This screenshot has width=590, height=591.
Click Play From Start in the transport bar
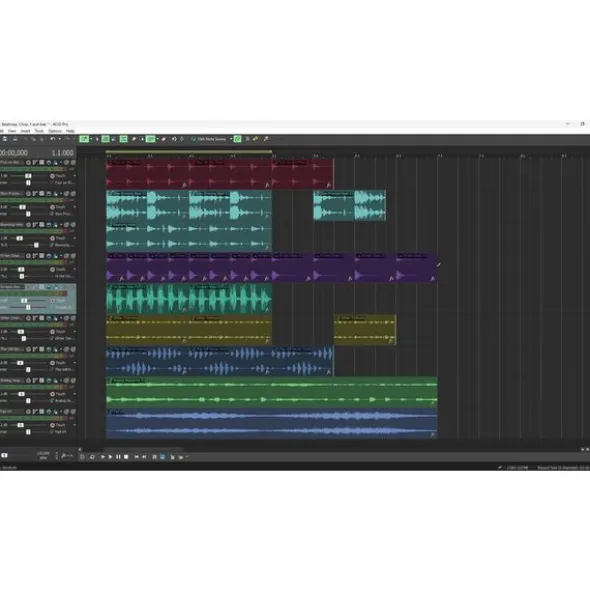coord(103,457)
